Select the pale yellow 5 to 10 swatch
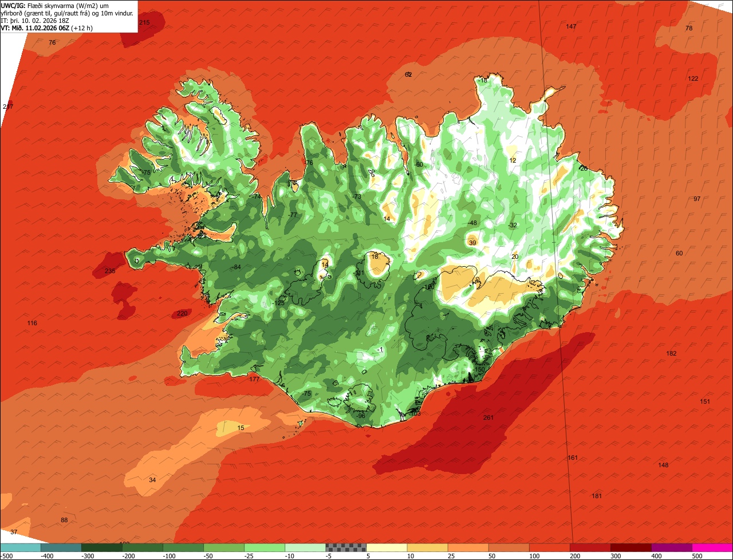This screenshot has height=560, width=733. click(x=387, y=547)
